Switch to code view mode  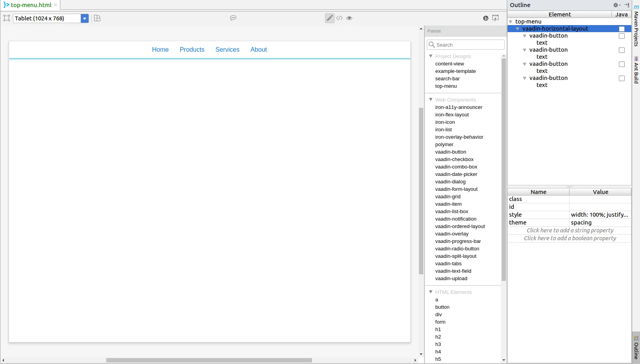[x=339, y=18]
